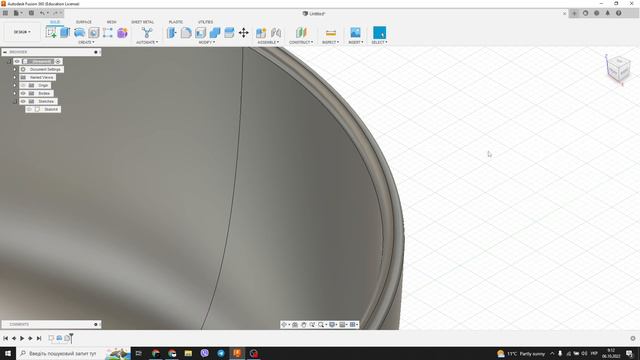Select the Create Sketch tool
Viewport: 640px width, 360px height.
coord(51,33)
